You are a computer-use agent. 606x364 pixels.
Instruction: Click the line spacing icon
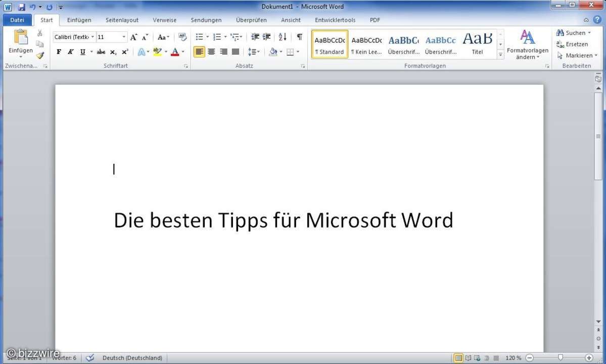(x=252, y=52)
